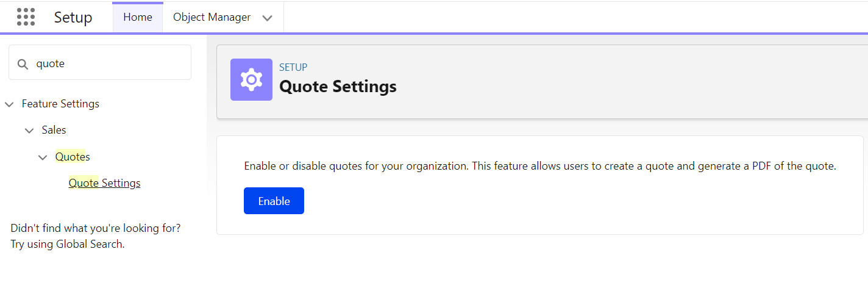Image resolution: width=868 pixels, height=299 pixels.
Task: Click the SETUP breadcrumb text above the title
Action: (293, 67)
